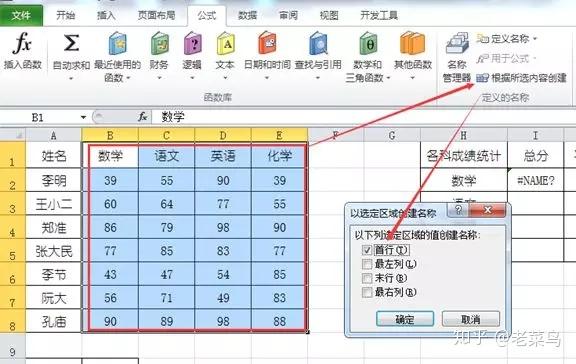Select column B header

(x=110, y=135)
